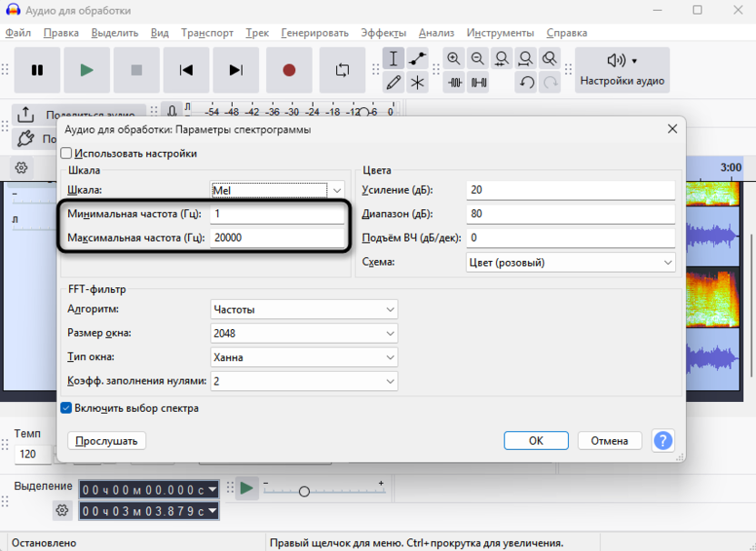Screen dimensions: 756x551
Task: Select the Envelope tool
Action: 417,59
